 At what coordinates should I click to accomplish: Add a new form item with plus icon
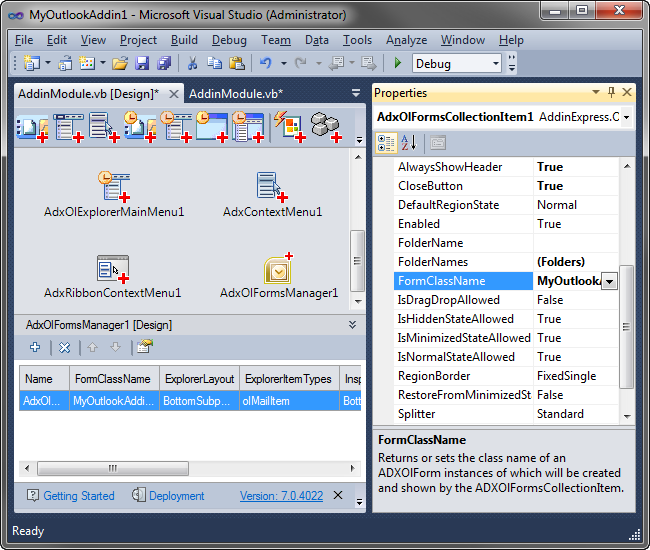click(x=35, y=347)
